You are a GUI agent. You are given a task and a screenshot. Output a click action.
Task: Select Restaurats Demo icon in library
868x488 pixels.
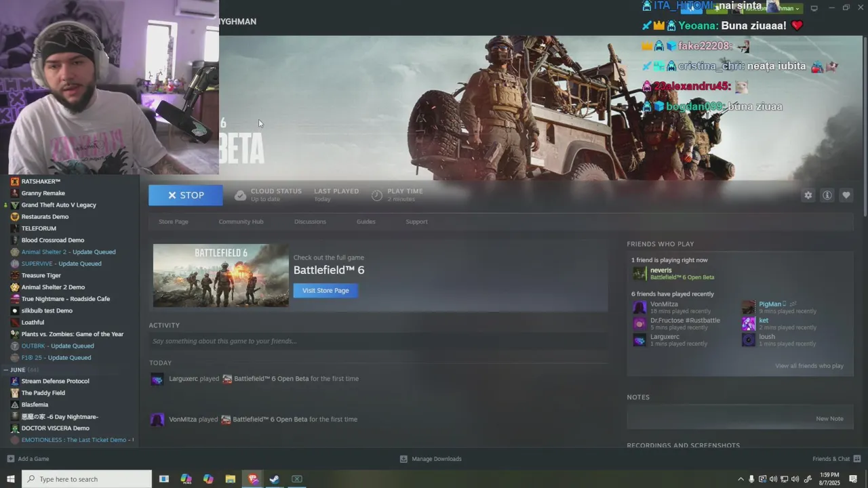(x=15, y=217)
